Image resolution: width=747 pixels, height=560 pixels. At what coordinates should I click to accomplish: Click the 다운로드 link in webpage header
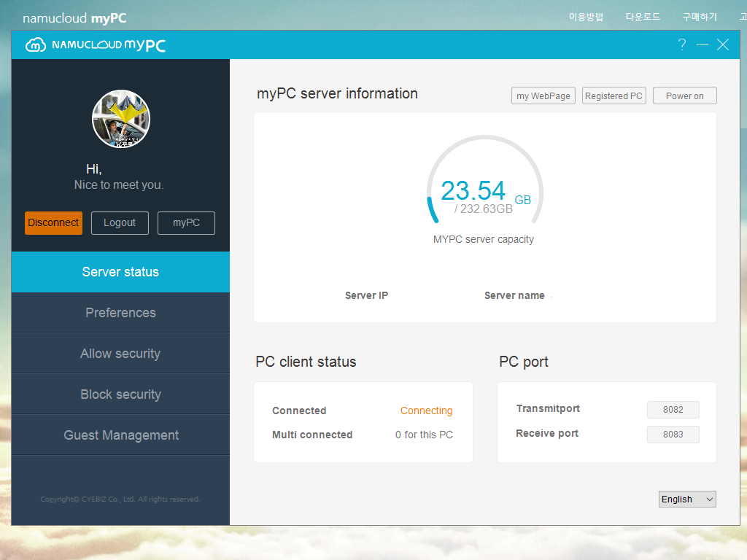643,17
